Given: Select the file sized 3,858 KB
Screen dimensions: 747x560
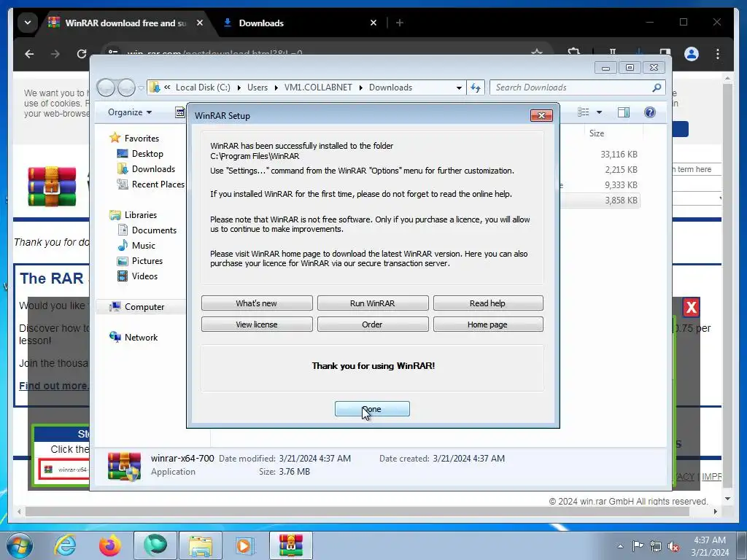Looking at the screenshot, I should pyautogui.click(x=622, y=200).
